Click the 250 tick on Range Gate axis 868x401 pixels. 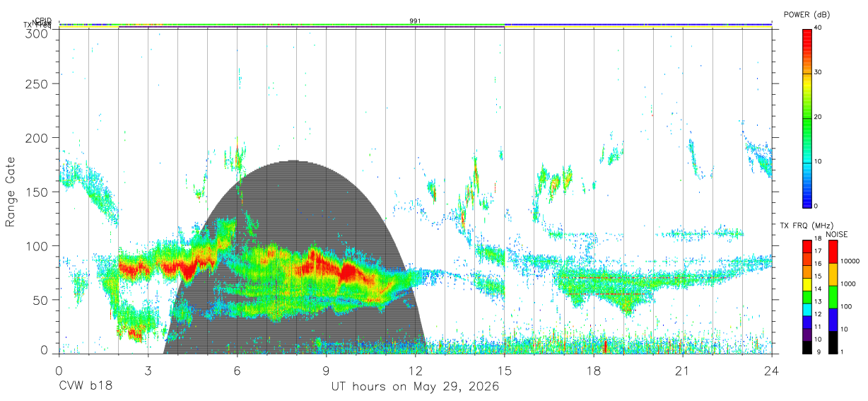pyautogui.click(x=37, y=84)
